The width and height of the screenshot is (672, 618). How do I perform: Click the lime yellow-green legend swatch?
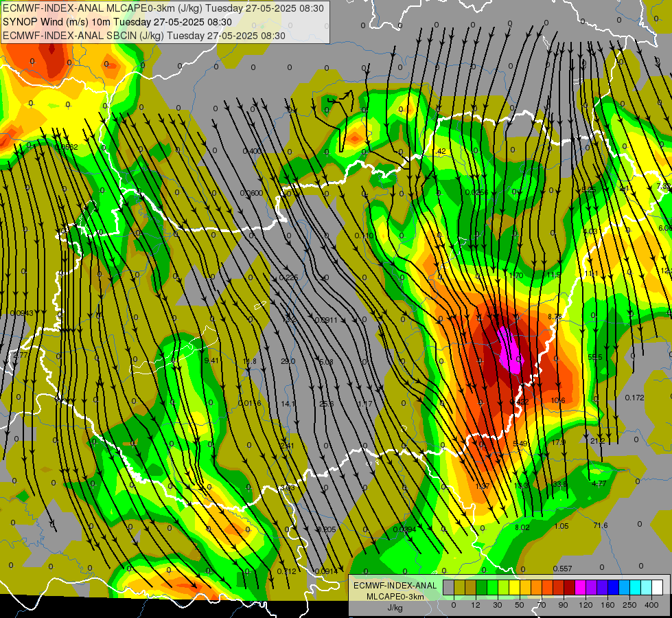tap(504, 587)
